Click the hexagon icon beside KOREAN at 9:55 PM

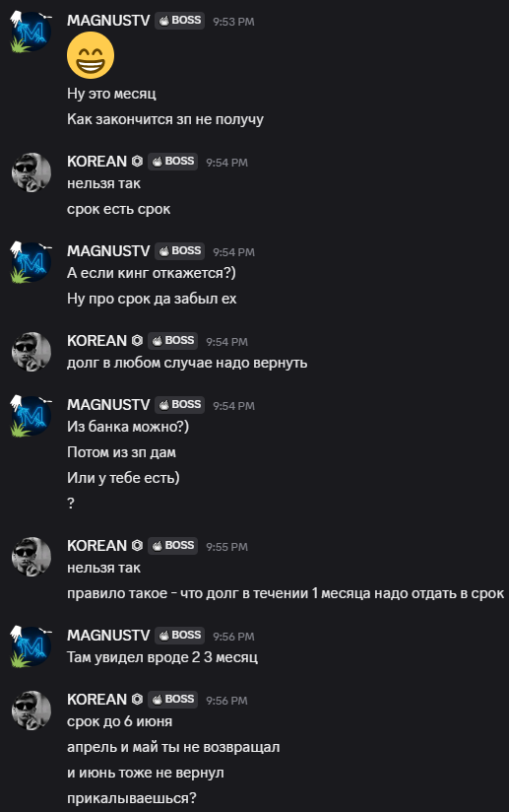click(x=137, y=545)
